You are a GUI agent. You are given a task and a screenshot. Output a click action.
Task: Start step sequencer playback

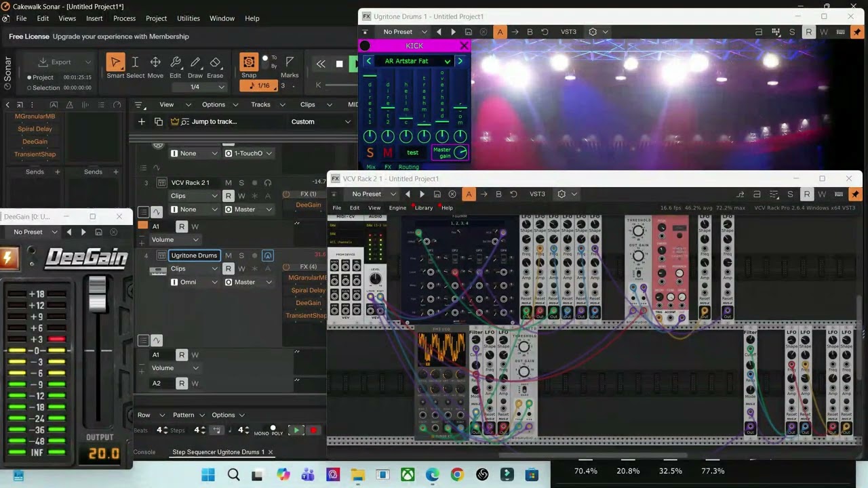tap(296, 430)
